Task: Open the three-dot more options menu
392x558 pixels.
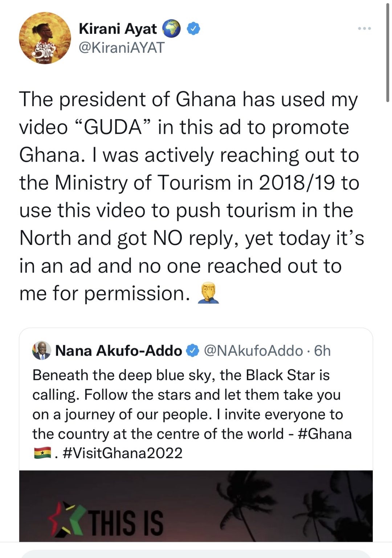Action: click(364, 28)
